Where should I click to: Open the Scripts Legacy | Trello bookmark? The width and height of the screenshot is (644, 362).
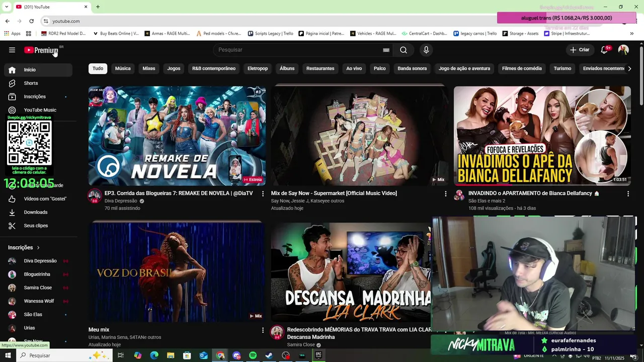pos(271,34)
